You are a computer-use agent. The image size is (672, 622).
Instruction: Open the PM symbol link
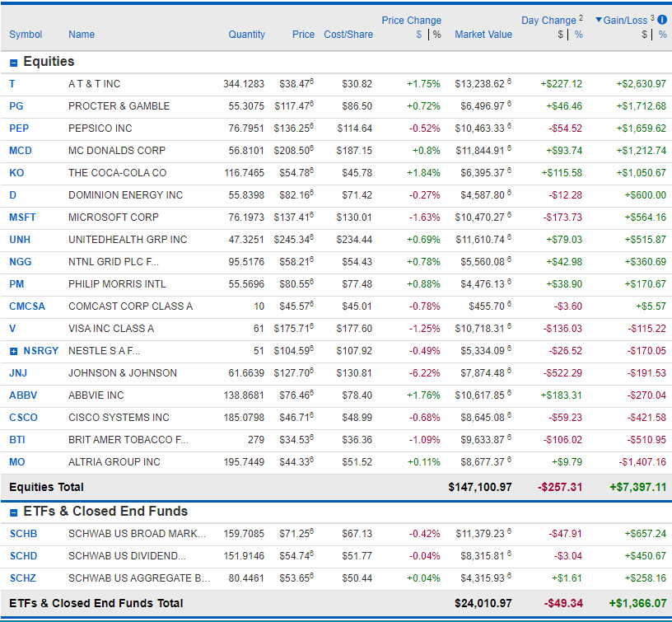[x=16, y=283]
